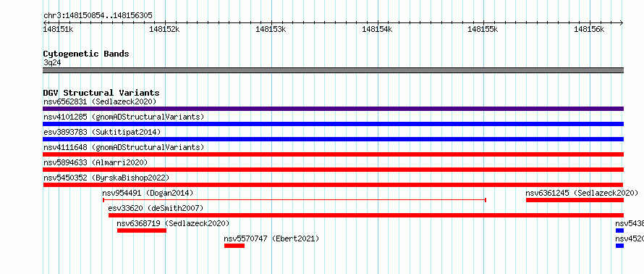Select the short red nsv5570747 bar

(234, 246)
